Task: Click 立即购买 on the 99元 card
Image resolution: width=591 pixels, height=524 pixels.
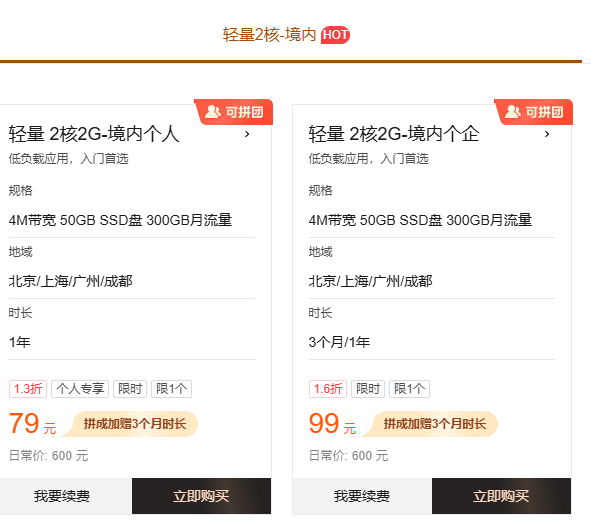Action: 501,496
